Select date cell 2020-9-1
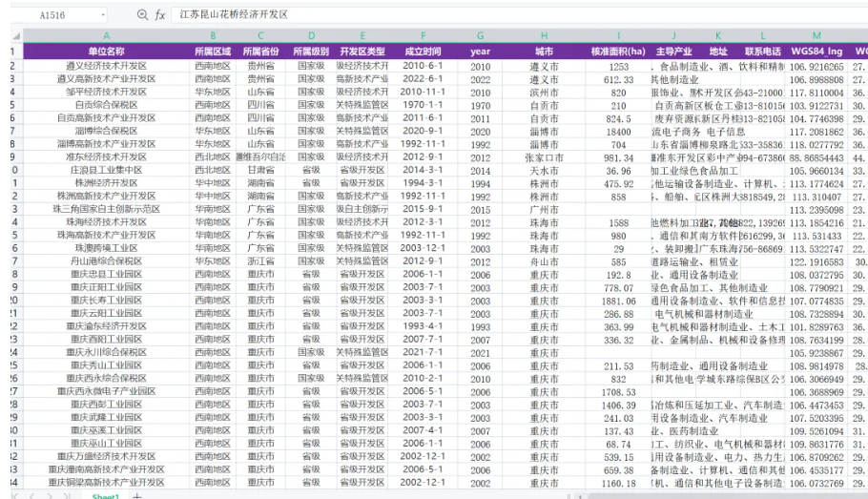 point(423,132)
